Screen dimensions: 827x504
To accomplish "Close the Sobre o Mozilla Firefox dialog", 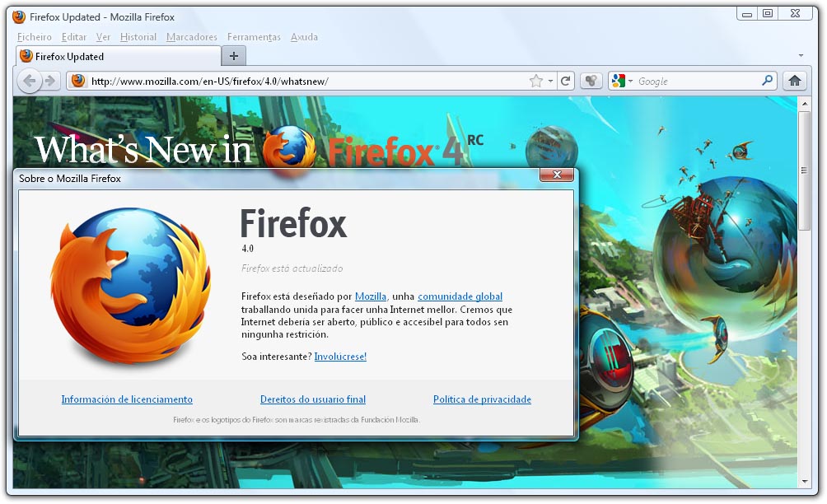I will click(x=557, y=175).
